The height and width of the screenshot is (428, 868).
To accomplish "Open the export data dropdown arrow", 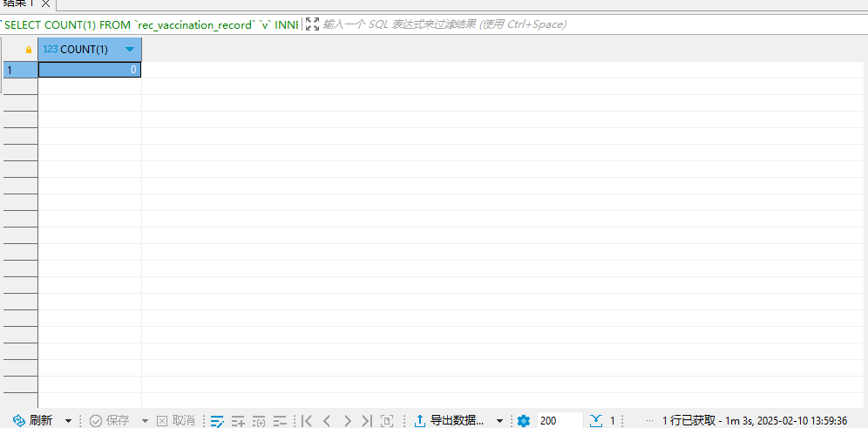I will (x=499, y=421).
